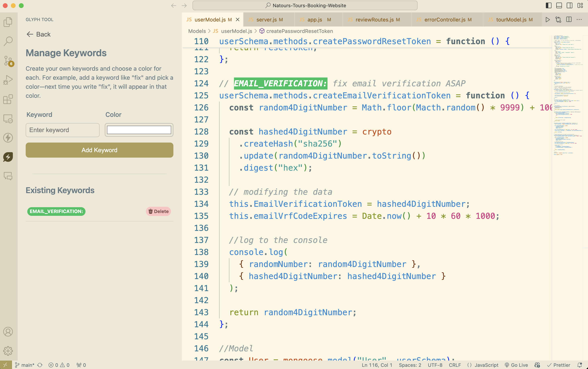Open Source Control with 6 changes badge
This screenshot has height=369, width=588.
click(8, 60)
